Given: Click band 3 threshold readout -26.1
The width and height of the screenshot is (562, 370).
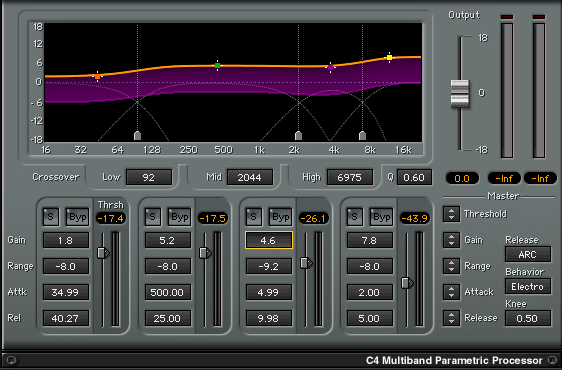Looking at the screenshot, I should 314,218.
